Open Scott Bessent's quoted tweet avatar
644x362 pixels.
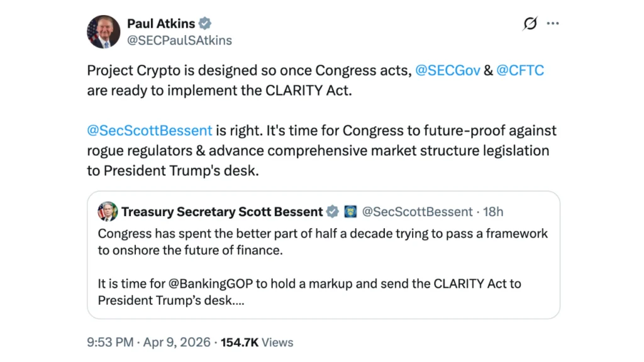(x=107, y=212)
